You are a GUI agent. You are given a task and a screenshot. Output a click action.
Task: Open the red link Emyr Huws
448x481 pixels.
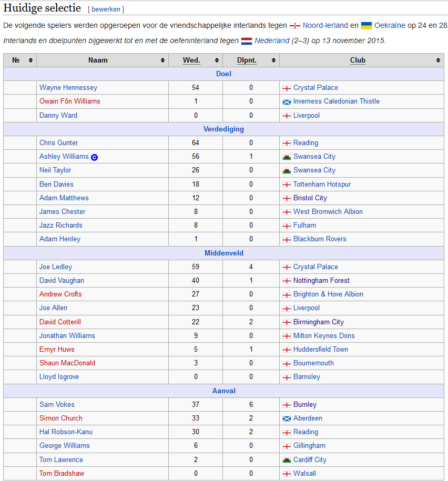pyautogui.click(x=57, y=350)
